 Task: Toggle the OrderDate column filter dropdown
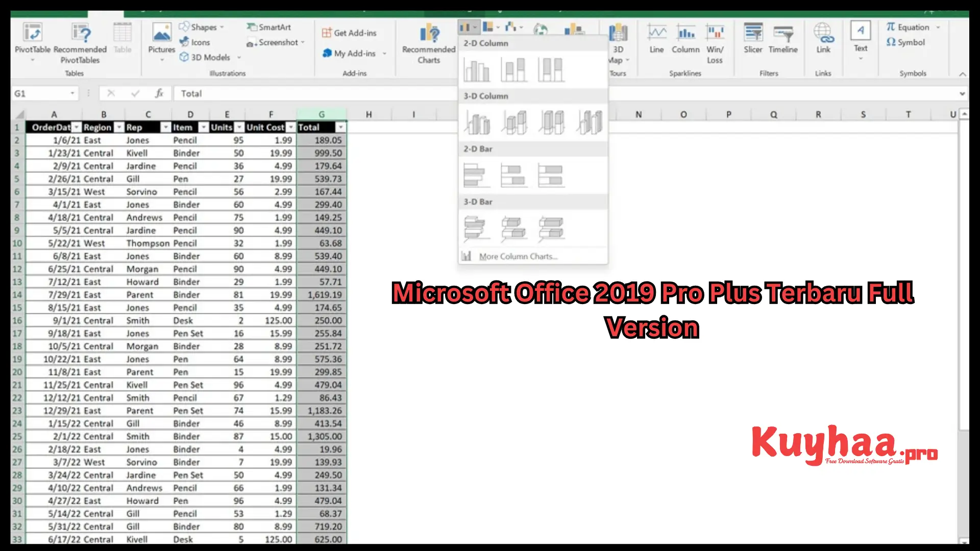pyautogui.click(x=76, y=127)
